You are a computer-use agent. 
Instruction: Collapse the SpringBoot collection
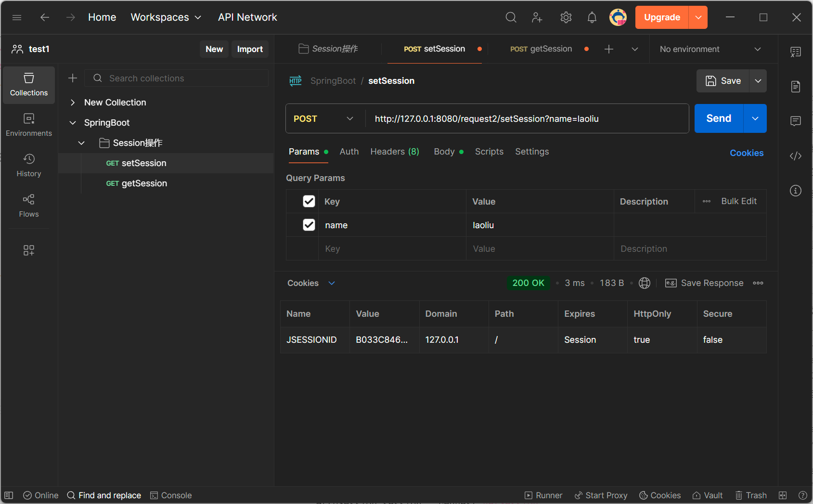(x=73, y=123)
